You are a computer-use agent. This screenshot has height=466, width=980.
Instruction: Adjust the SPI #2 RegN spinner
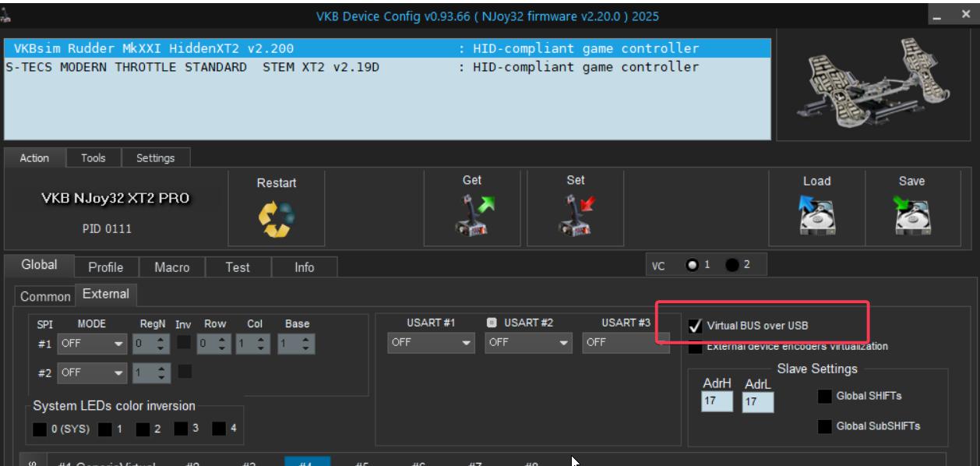click(x=150, y=372)
